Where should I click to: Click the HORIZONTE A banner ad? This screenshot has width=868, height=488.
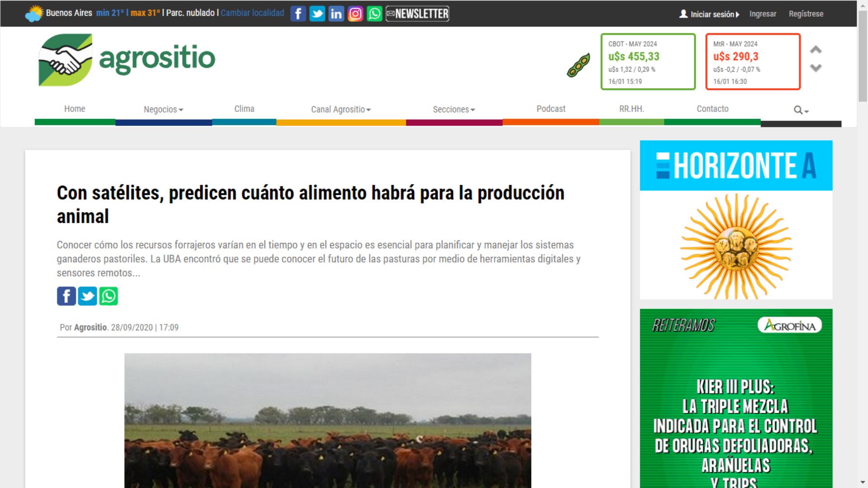[x=736, y=220]
